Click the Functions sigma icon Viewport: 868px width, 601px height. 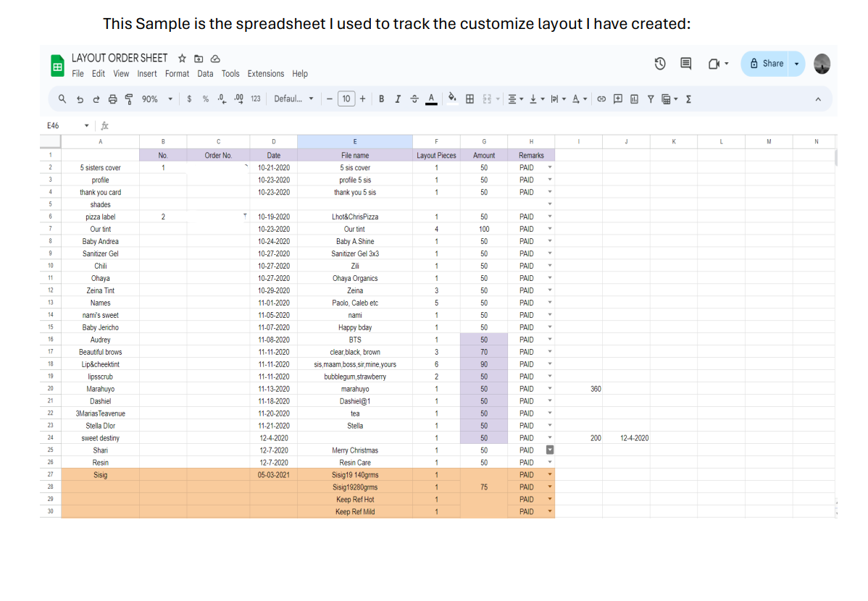pyautogui.click(x=688, y=99)
